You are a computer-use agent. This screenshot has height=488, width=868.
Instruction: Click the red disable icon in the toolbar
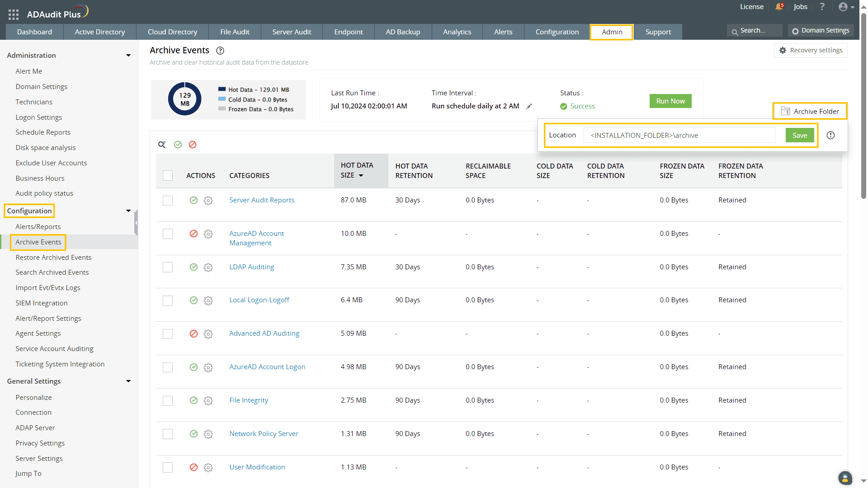coord(193,145)
